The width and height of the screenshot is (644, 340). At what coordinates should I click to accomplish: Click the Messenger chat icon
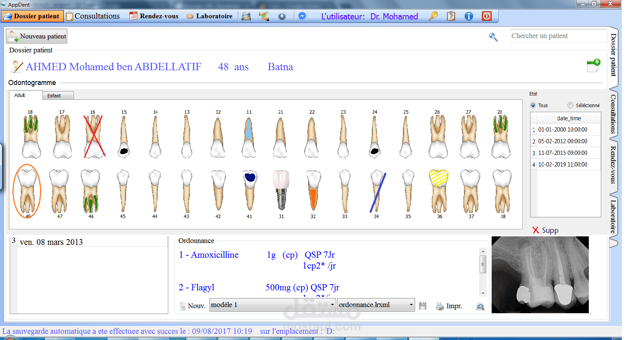pyautogui.click(x=302, y=16)
